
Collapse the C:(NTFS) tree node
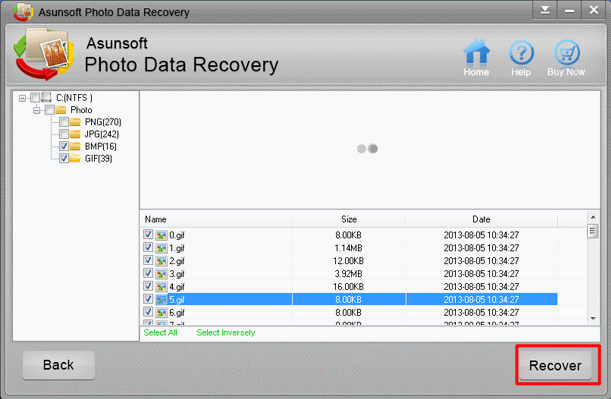22,98
